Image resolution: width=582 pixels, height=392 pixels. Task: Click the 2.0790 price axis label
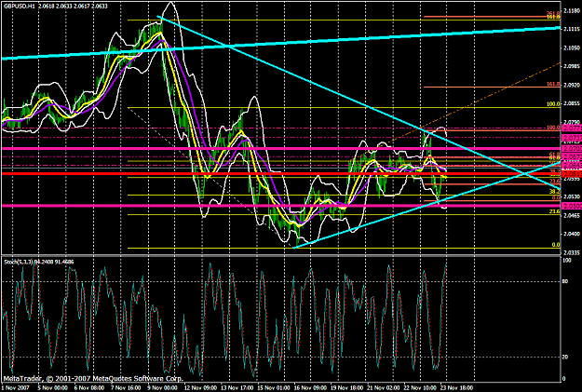pyautogui.click(x=572, y=122)
